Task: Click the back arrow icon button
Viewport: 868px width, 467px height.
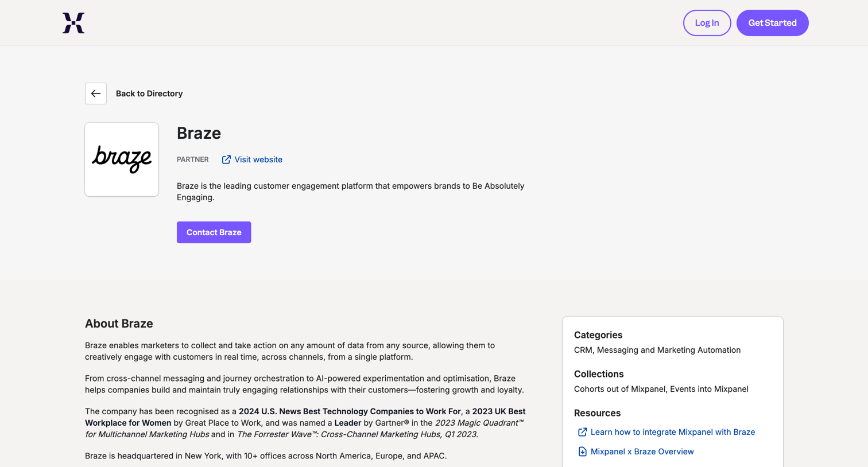Action: coord(96,94)
